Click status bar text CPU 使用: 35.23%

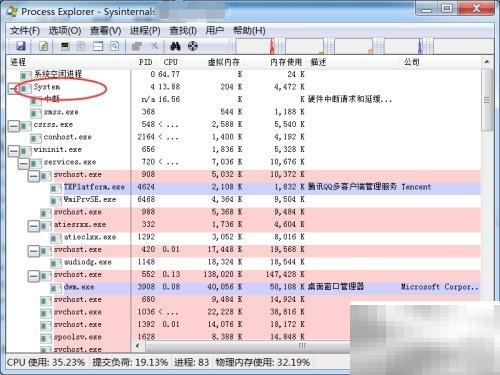tap(46, 362)
